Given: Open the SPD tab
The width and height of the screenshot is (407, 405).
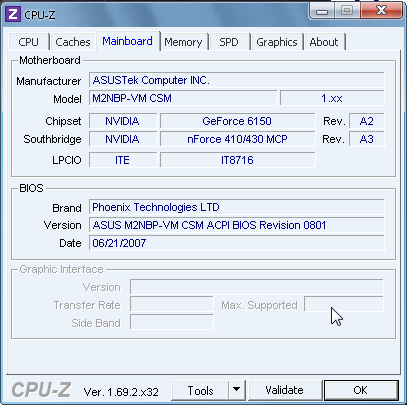Looking at the screenshot, I should (x=229, y=42).
